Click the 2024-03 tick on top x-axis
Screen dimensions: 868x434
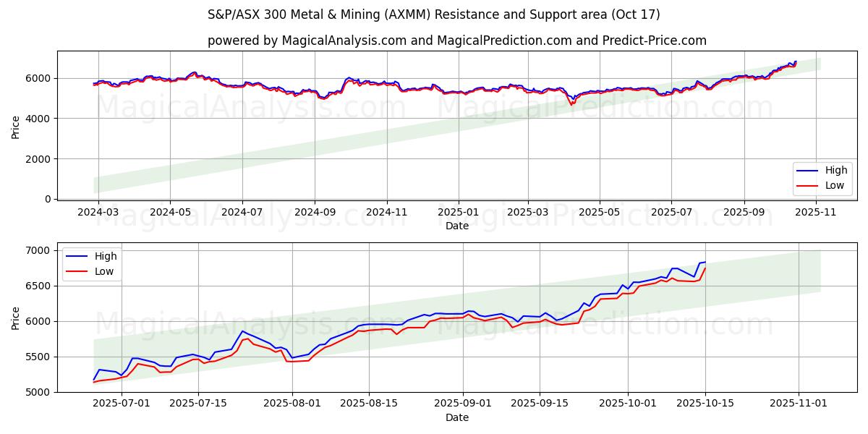pos(98,213)
